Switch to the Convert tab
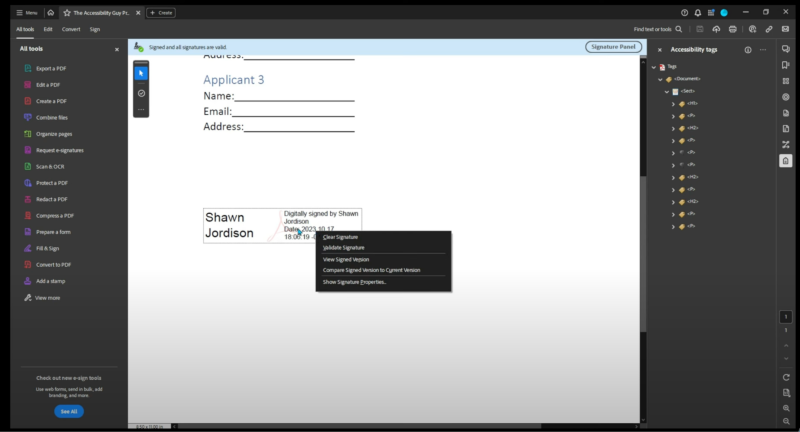Viewport: 800px width, 432px height. [x=71, y=29]
